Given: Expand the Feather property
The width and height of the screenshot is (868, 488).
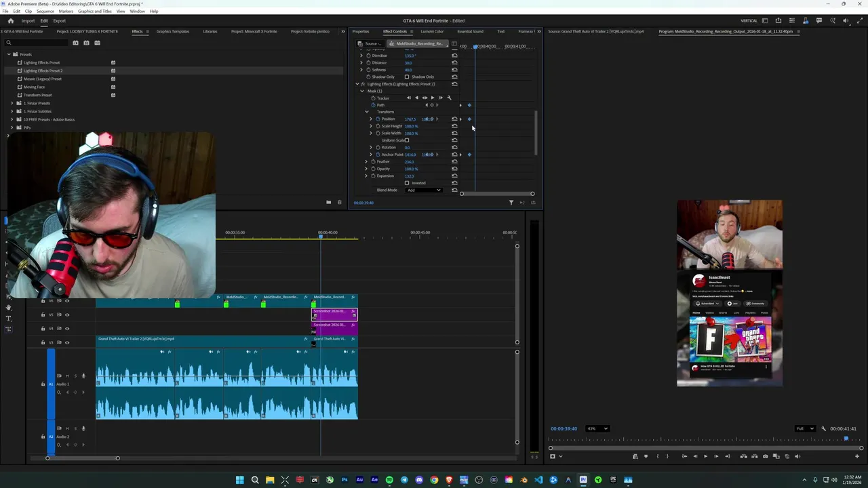Looking at the screenshot, I should (x=367, y=162).
